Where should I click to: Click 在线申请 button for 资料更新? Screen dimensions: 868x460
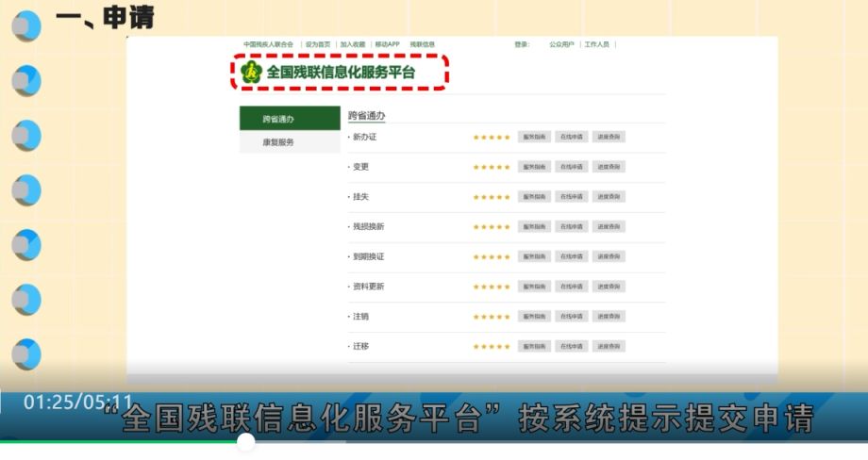tap(572, 287)
